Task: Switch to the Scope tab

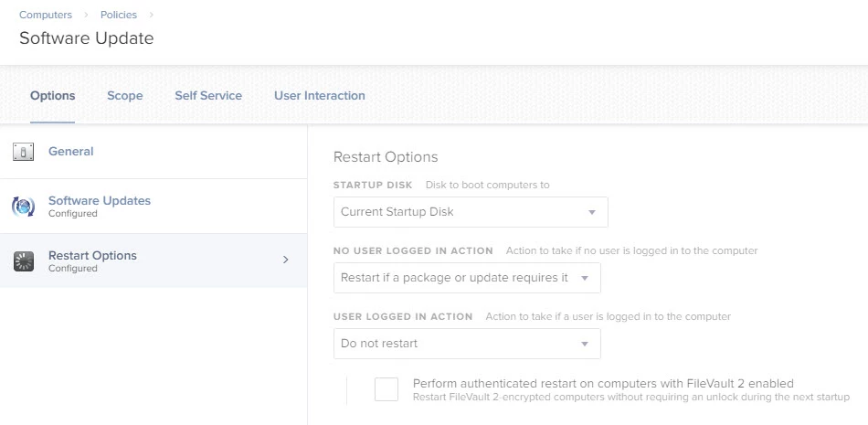Action: (125, 95)
